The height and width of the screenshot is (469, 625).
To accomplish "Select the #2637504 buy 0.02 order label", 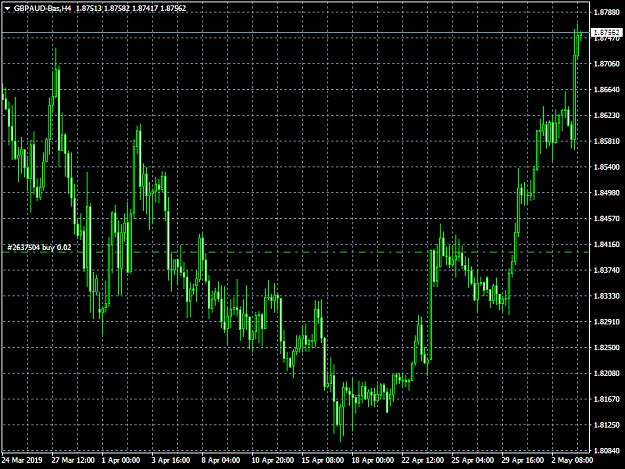I will point(39,248).
